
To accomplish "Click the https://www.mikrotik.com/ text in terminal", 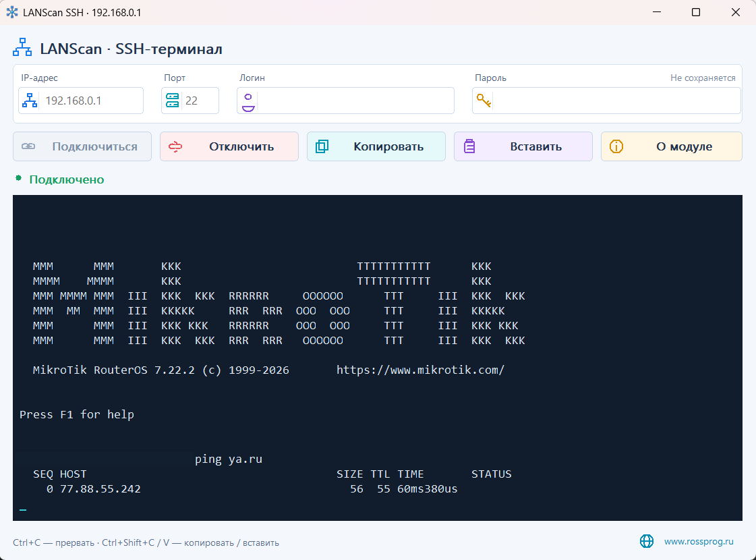I will point(420,370).
